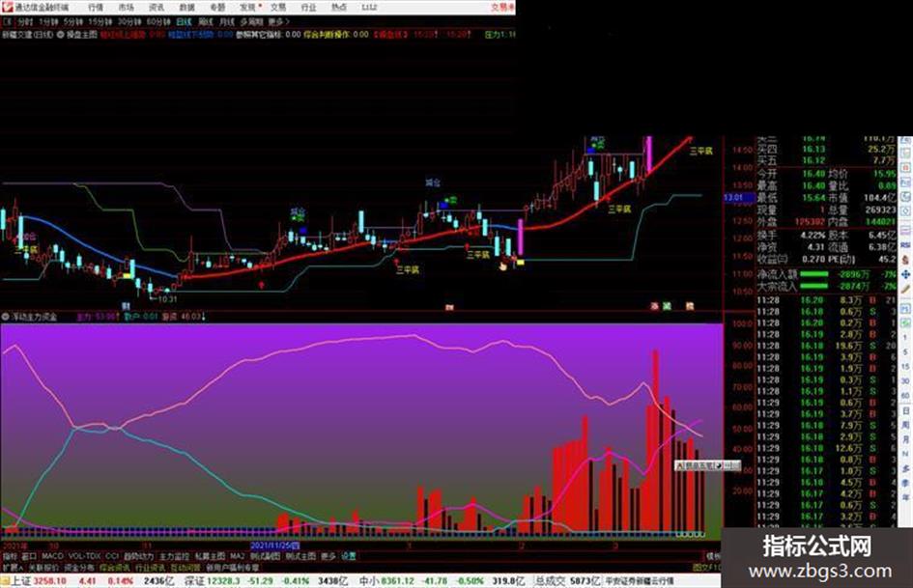Expand the 更多 period options

point(278,21)
